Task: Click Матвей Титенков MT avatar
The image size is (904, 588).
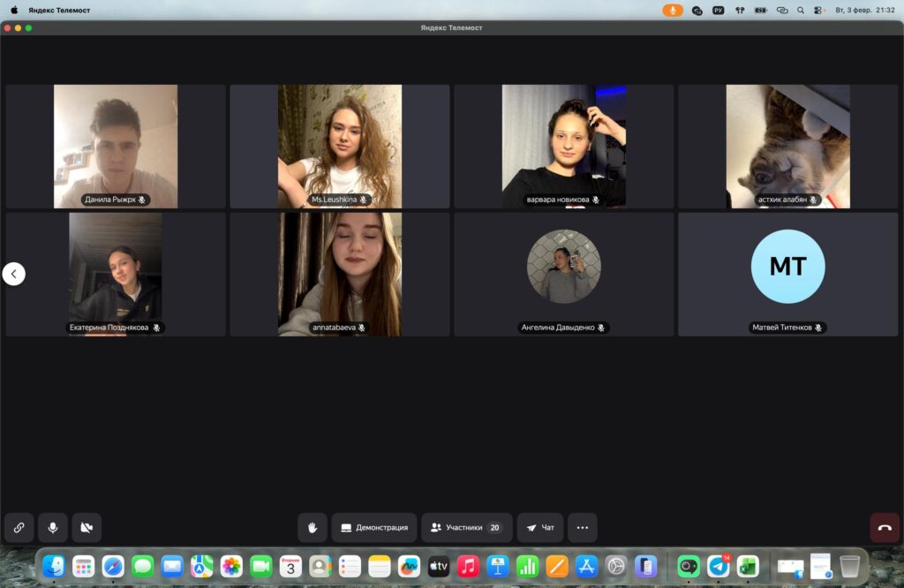Action: (787, 266)
